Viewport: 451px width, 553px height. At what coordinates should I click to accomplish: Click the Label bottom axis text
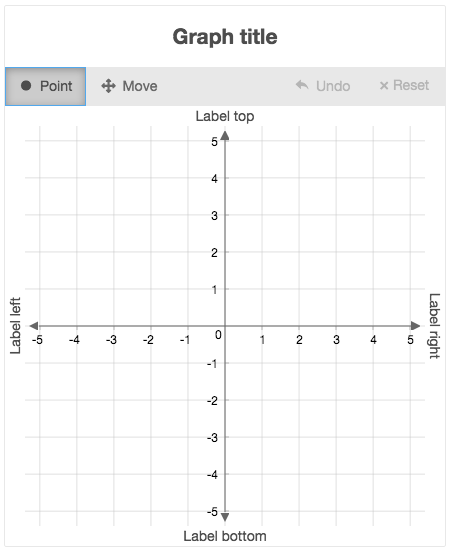[225, 536]
